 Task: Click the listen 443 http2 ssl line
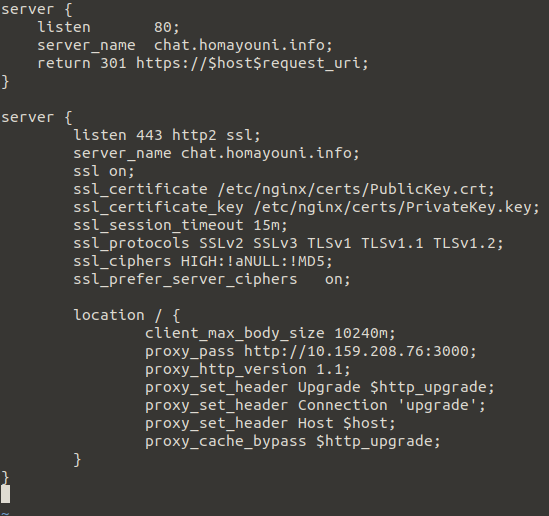pos(167,135)
